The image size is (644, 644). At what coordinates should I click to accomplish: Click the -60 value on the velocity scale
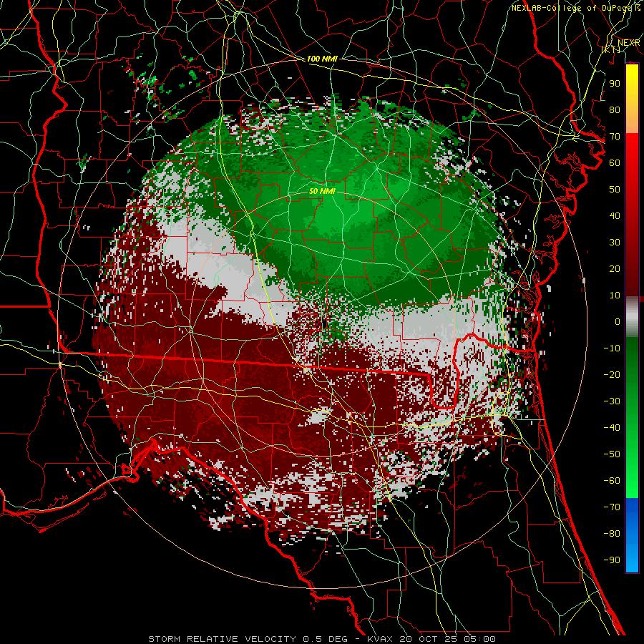(612, 481)
